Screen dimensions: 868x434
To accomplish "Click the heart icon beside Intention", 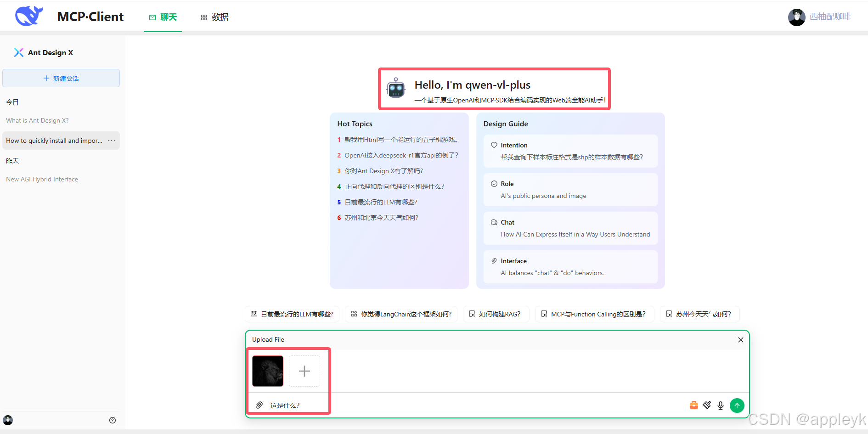I will click(494, 145).
